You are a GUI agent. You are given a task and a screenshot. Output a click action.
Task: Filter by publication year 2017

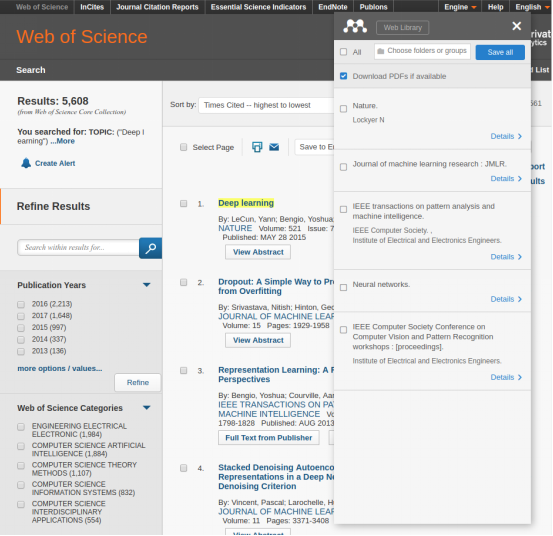tap(21, 316)
